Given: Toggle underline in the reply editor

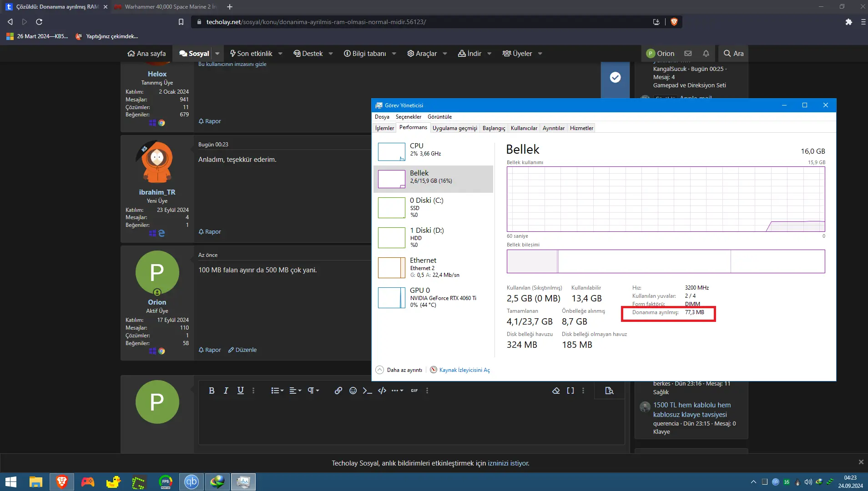Looking at the screenshot, I should pos(241,391).
